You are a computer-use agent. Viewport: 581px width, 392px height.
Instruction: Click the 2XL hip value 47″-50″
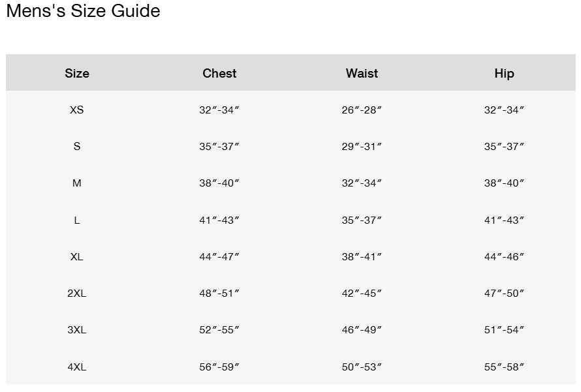pos(504,294)
